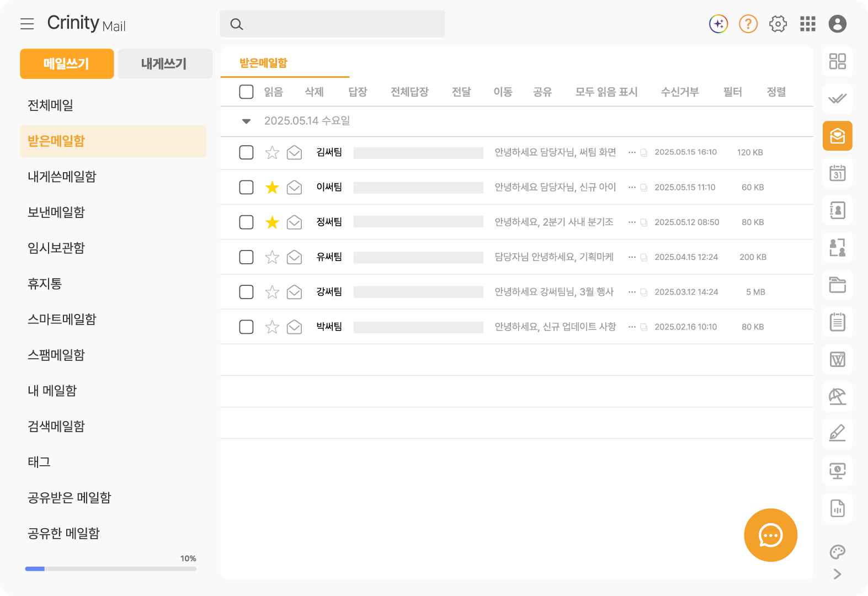Check the checkbox for 유써팀 mail

click(246, 257)
